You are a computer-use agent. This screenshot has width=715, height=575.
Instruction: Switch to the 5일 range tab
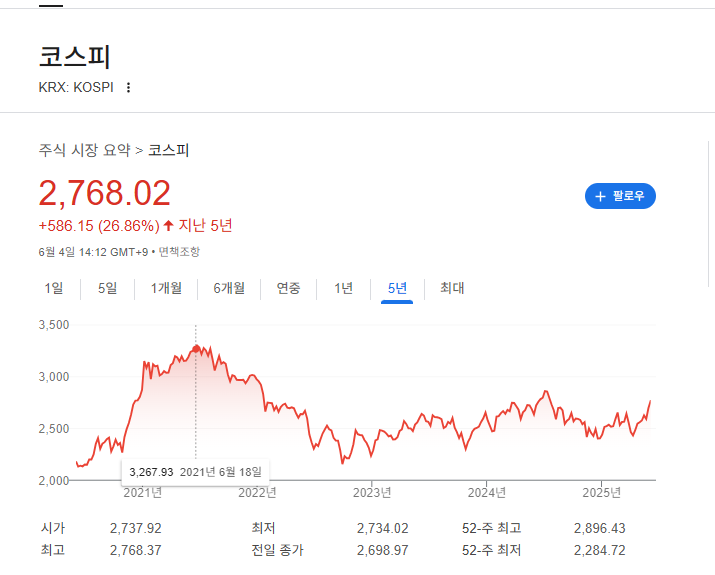pos(108,288)
